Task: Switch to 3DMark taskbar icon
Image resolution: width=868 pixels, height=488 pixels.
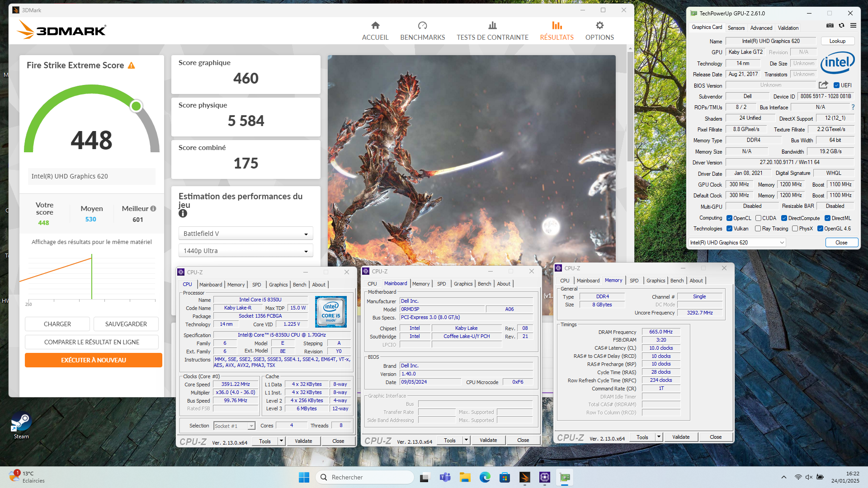Action: tap(525, 477)
